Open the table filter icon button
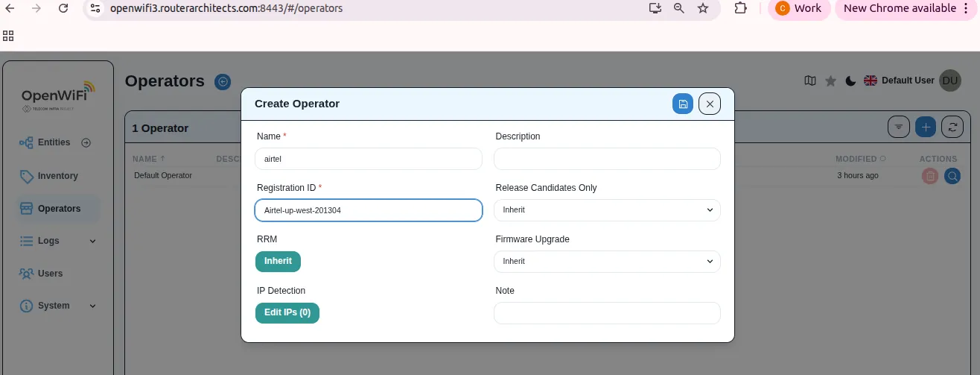The image size is (980, 375). 899,127
